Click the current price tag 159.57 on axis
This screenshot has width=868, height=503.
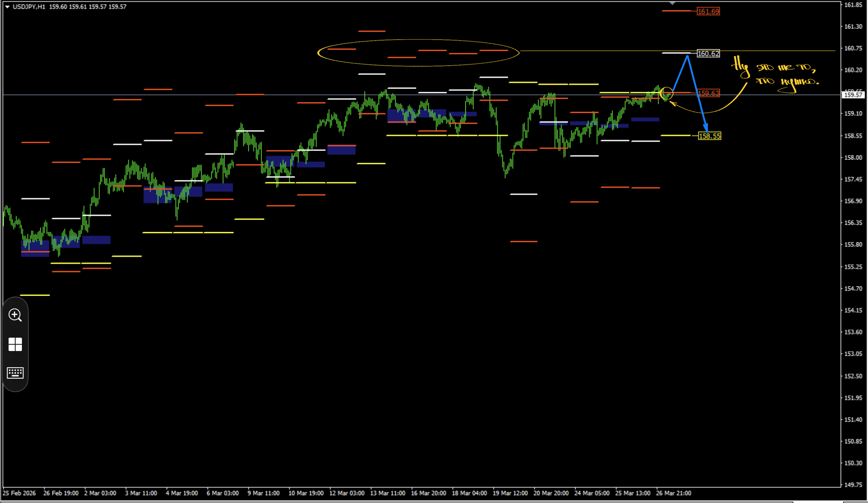(x=853, y=95)
